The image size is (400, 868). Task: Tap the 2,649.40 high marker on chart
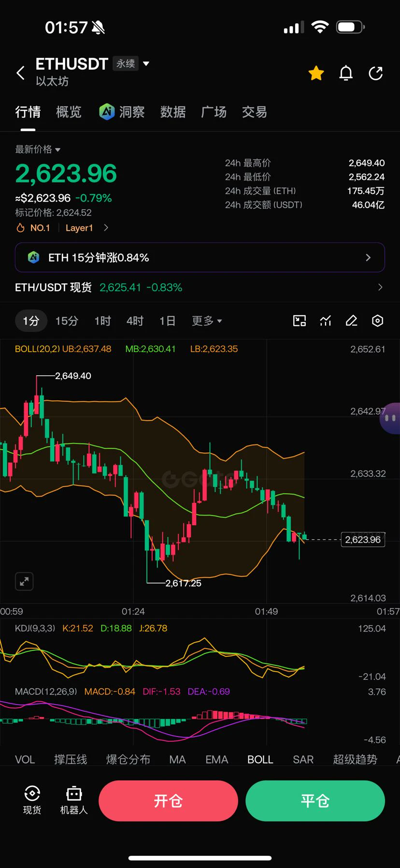click(x=73, y=376)
